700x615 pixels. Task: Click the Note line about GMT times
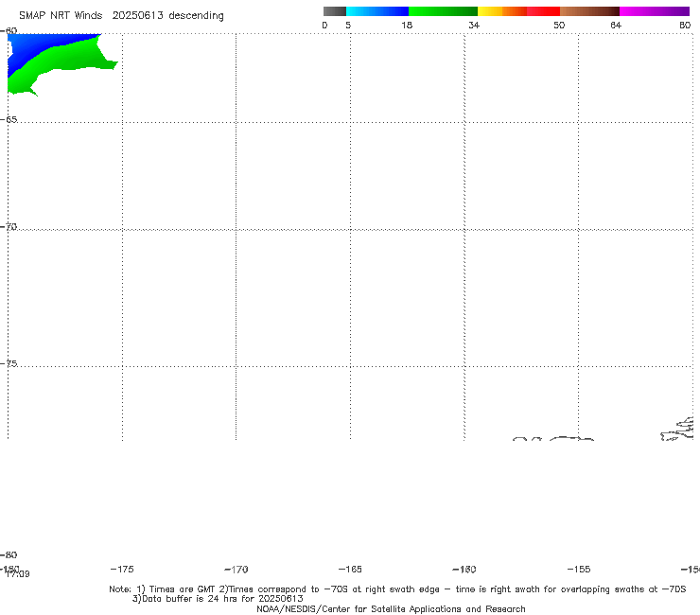(397, 589)
